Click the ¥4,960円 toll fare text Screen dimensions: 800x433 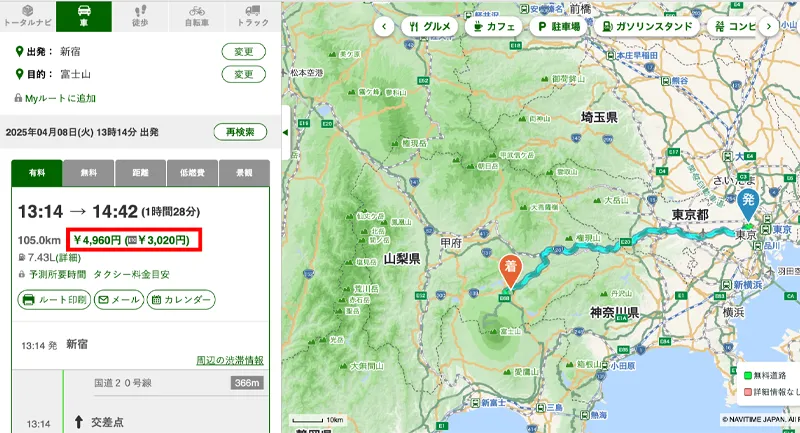click(x=97, y=240)
